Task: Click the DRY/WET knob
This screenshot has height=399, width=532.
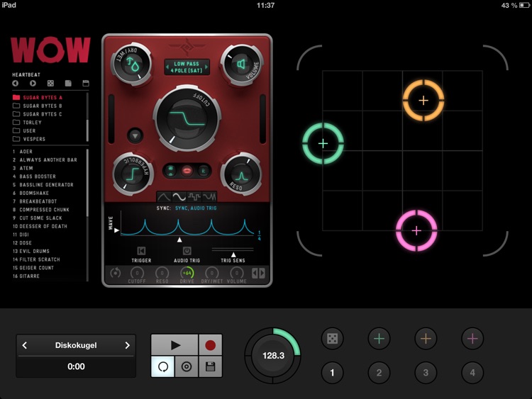Action: 132,64
